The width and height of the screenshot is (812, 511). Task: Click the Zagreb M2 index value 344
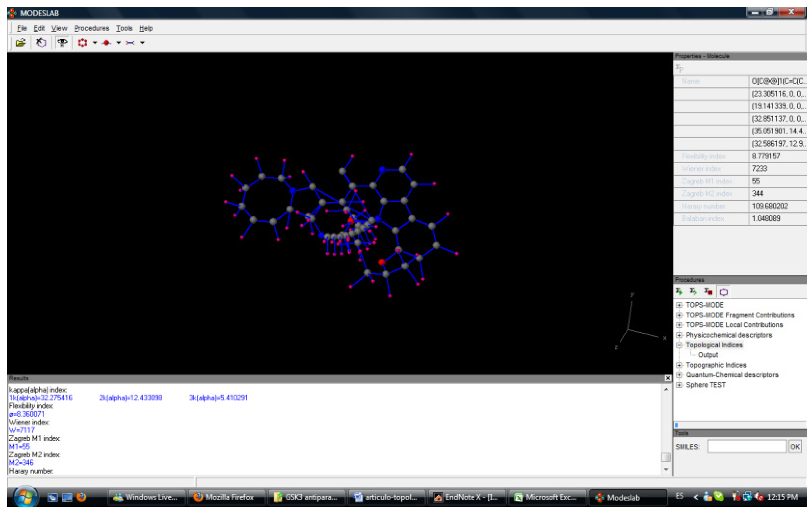pyautogui.click(x=757, y=193)
